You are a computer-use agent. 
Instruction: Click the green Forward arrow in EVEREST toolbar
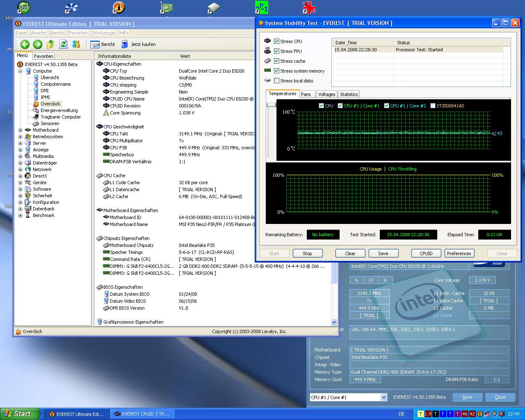click(38, 44)
